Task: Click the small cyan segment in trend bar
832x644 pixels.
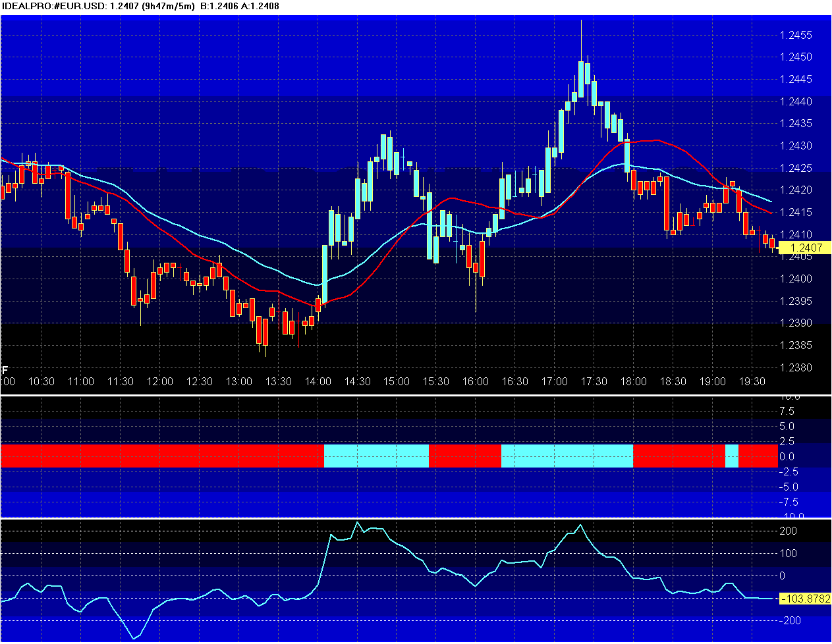Action: click(731, 456)
